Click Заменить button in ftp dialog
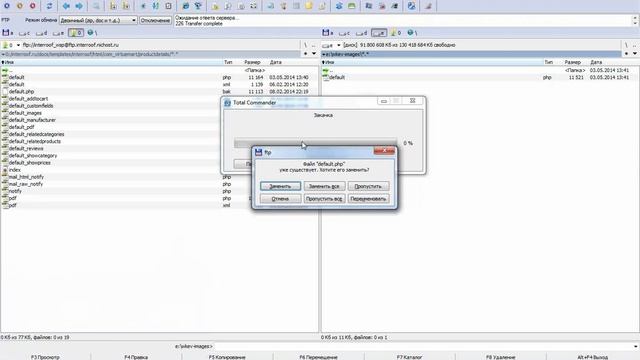Screen dimensions: 640x360 (280, 186)
